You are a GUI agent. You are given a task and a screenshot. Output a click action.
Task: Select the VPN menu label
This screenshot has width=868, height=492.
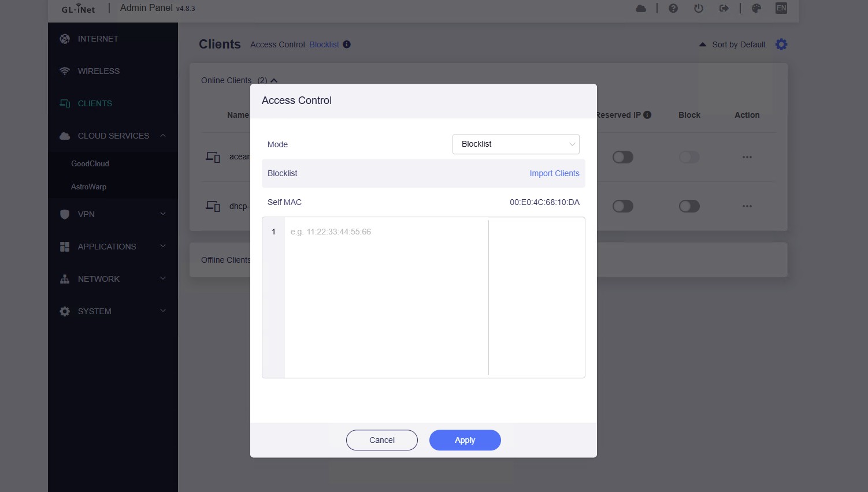coord(87,214)
